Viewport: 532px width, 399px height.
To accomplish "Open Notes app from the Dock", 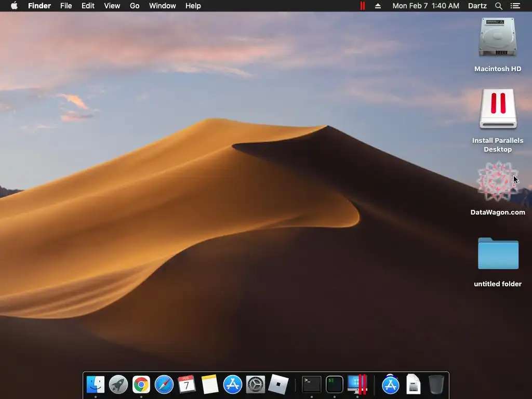I will (x=210, y=384).
